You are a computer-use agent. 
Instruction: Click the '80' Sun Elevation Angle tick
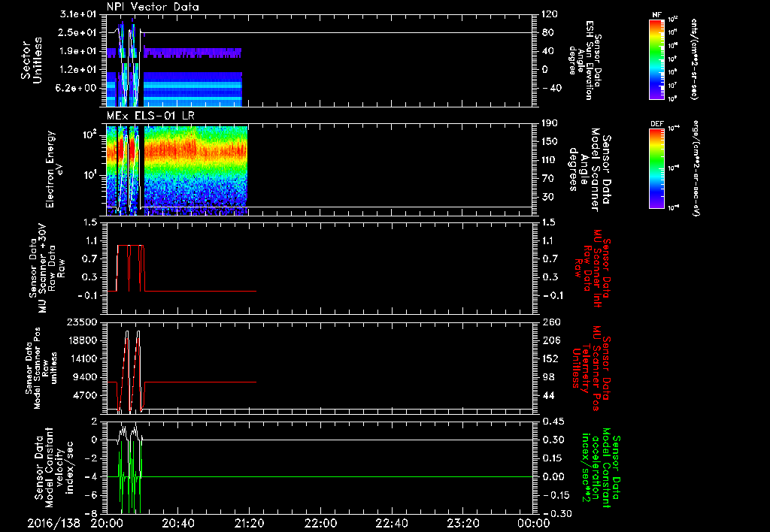547,32
